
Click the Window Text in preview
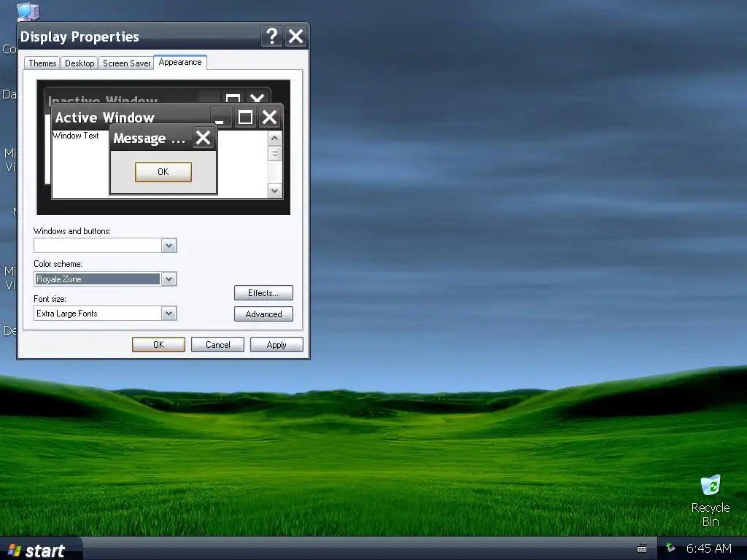[x=76, y=136]
